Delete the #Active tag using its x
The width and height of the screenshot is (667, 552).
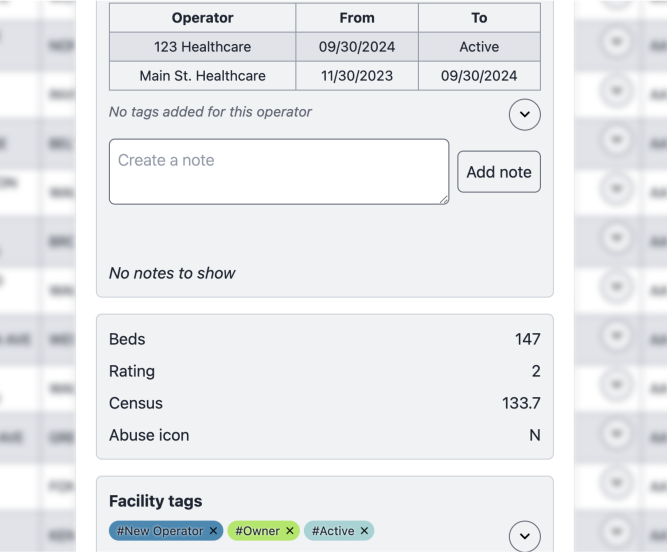364,531
